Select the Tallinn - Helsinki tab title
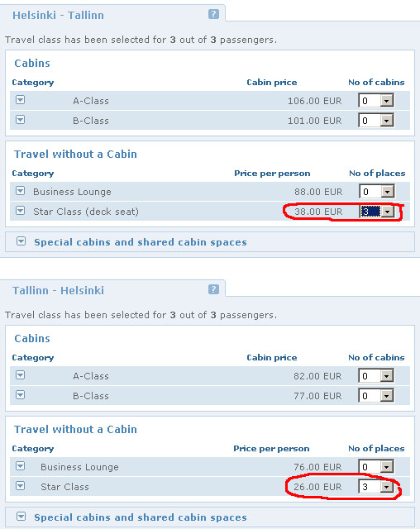The height and width of the screenshot is (529, 420). pos(58,291)
